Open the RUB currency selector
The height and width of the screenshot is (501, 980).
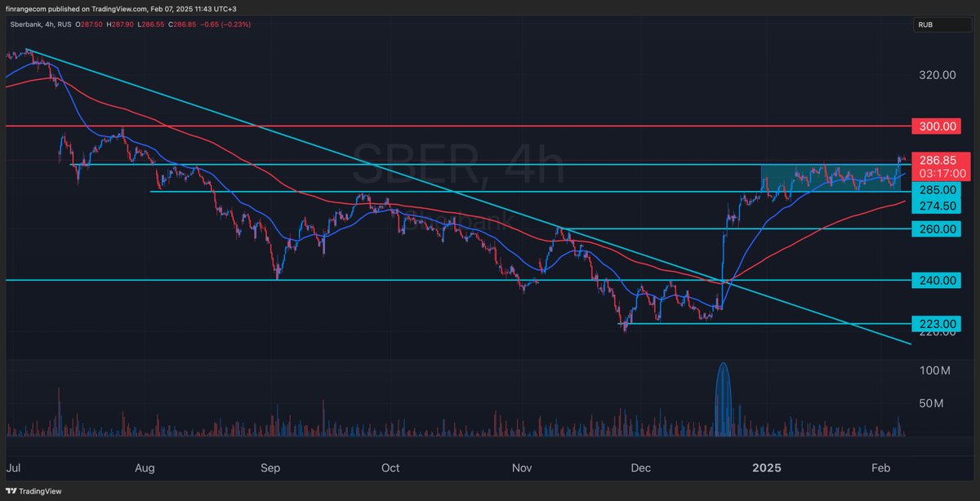[x=941, y=25]
